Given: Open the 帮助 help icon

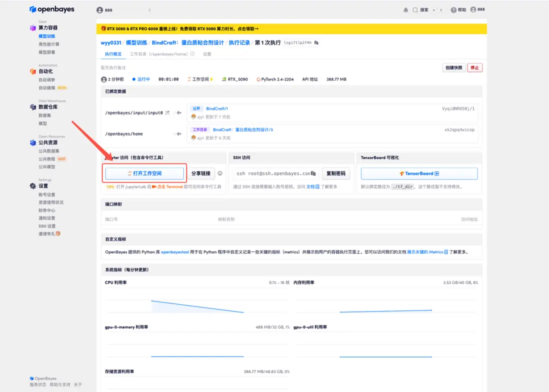Looking at the screenshot, I should [453, 10].
